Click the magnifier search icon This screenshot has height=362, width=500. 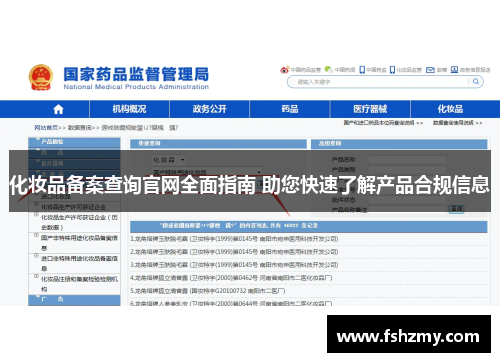click(x=476, y=81)
